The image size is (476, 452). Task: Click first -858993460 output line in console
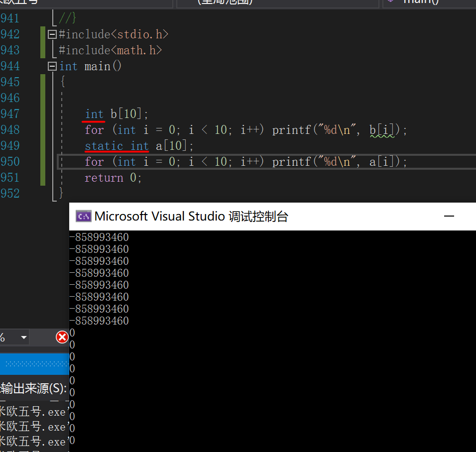coord(99,237)
